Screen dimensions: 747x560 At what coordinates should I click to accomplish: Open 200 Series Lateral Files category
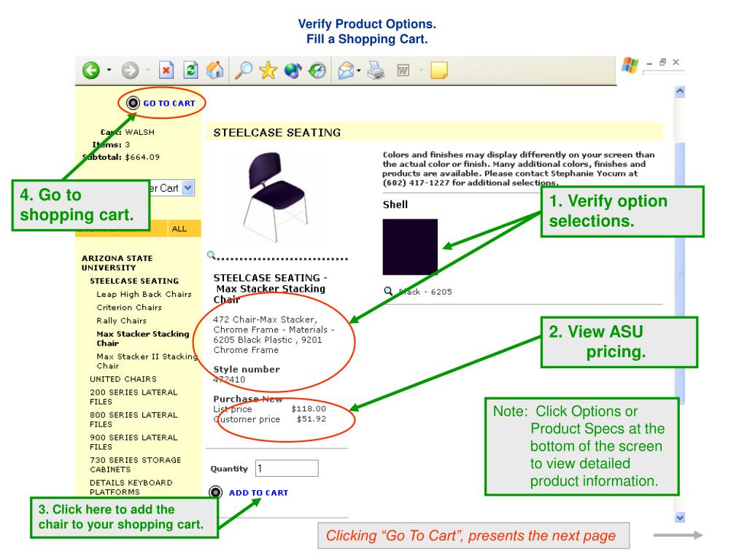click(133, 397)
